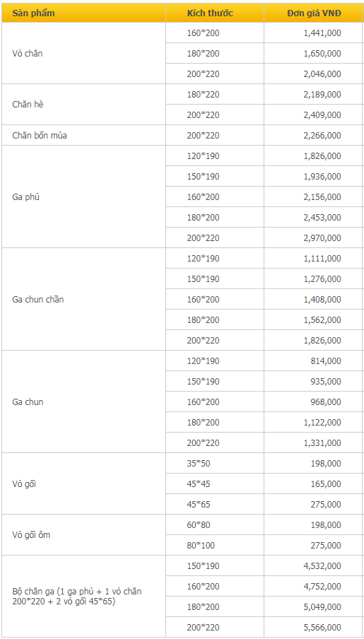This screenshot has width=364, height=639.
Task: Click the price 2,970,000 cell
Action: pos(313,238)
